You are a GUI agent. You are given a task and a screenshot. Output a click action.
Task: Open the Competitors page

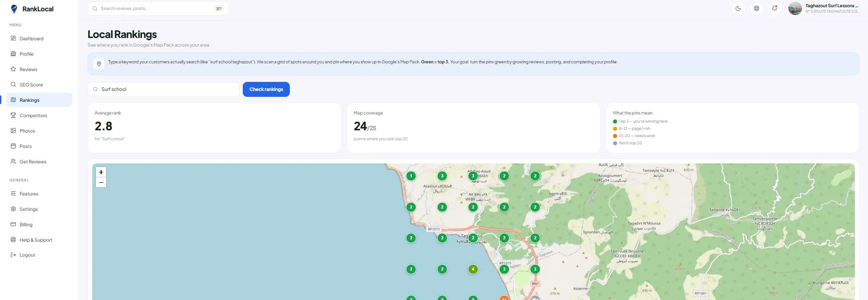[39, 115]
